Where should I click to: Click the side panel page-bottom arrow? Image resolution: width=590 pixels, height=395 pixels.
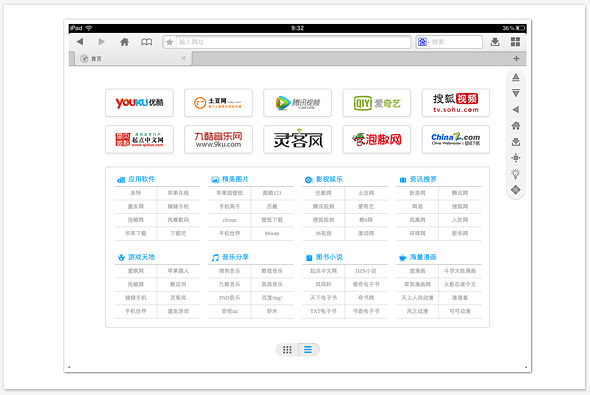[516, 93]
